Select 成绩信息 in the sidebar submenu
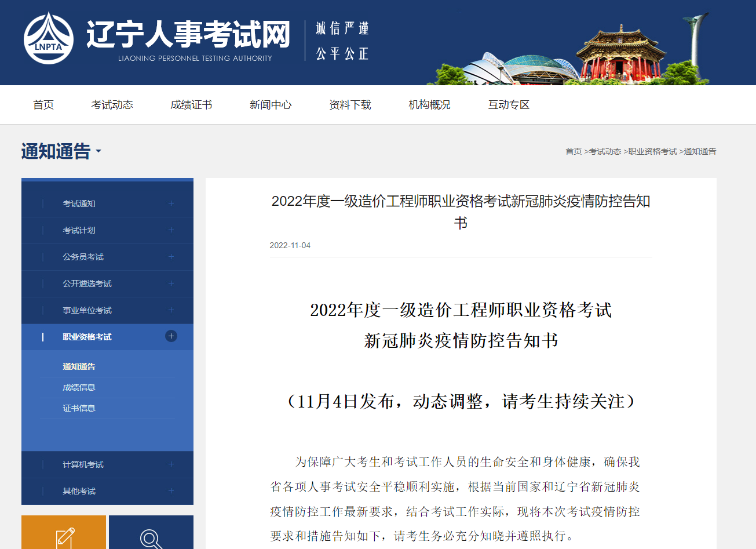 click(79, 387)
